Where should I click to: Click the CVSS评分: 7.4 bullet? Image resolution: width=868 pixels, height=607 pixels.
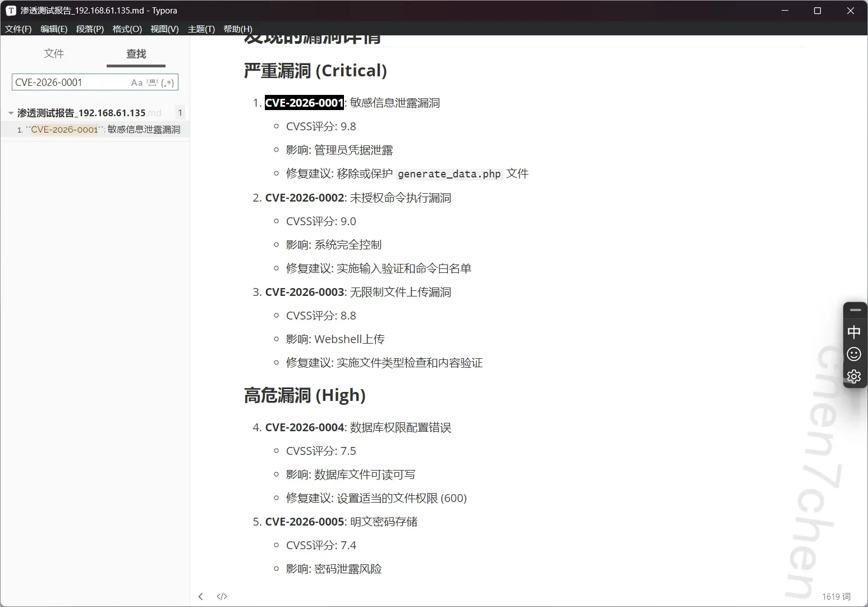[x=321, y=545]
